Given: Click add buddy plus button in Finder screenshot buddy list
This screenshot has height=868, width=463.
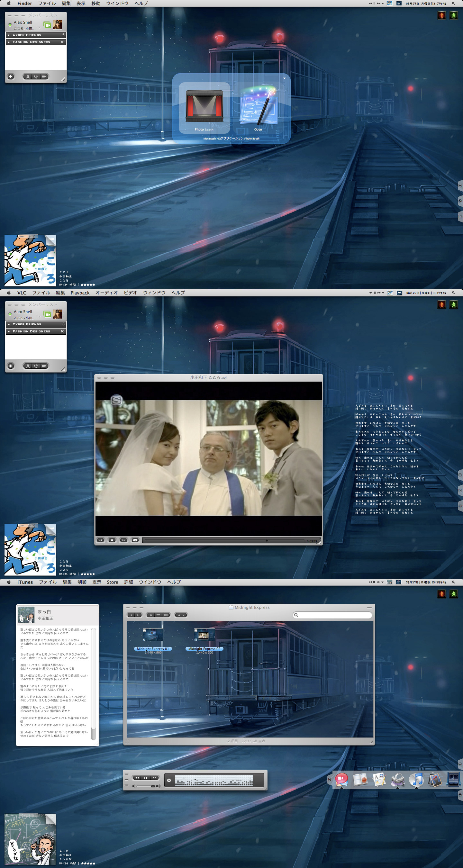Looking at the screenshot, I should click(x=11, y=77).
